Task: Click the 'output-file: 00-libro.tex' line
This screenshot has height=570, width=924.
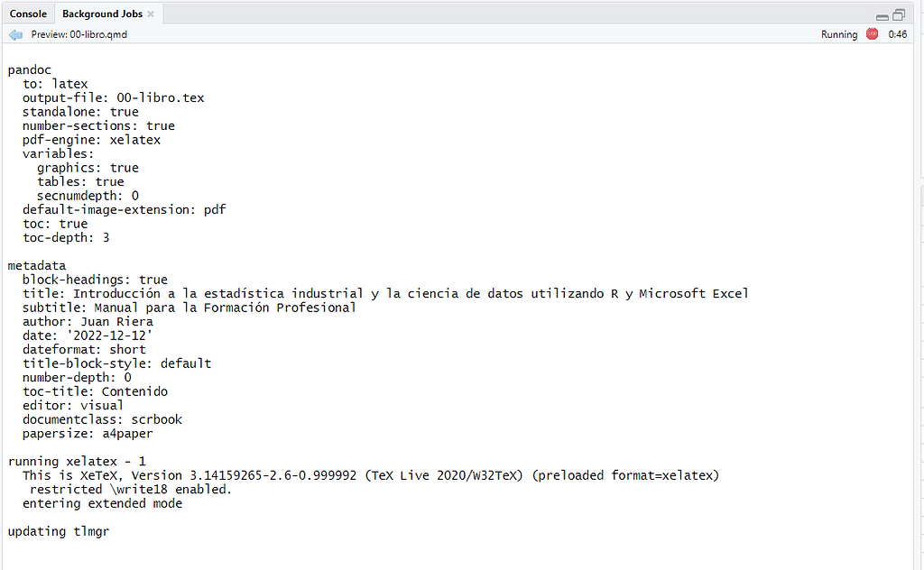Action: (x=113, y=98)
